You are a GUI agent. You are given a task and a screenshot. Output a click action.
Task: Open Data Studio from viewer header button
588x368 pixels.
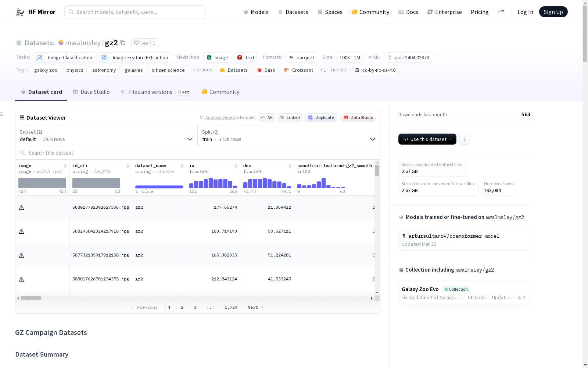[358, 117]
